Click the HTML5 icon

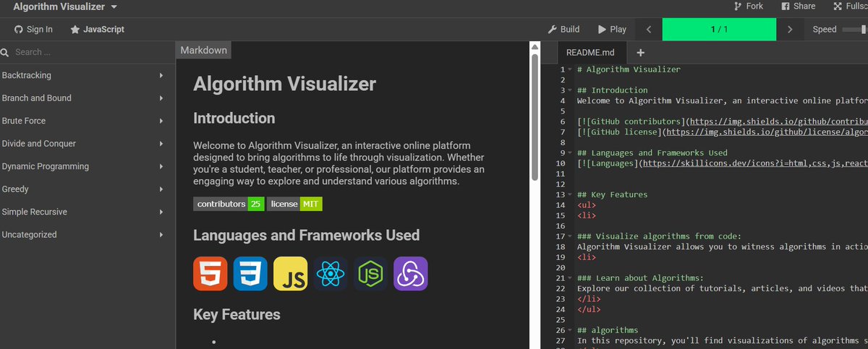[x=210, y=273]
